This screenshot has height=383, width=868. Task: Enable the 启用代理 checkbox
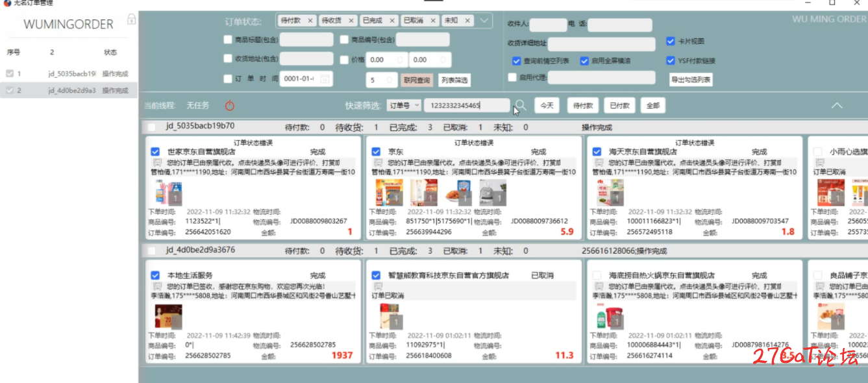pos(512,77)
